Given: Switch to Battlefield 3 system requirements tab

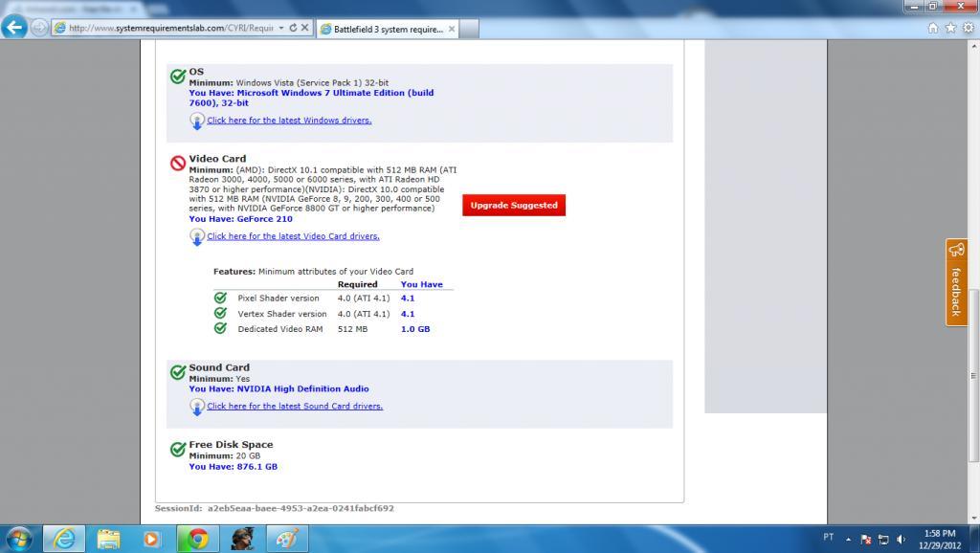Looking at the screenshot, I should coord(388,29).
